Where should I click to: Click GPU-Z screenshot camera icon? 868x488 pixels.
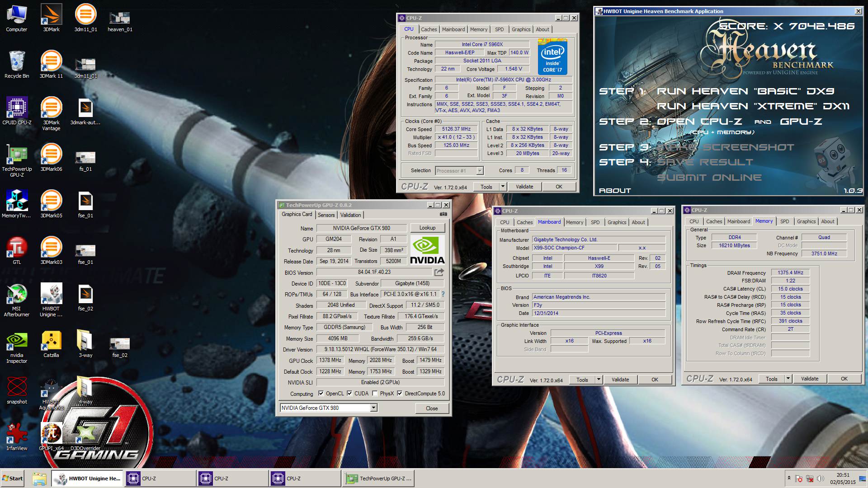[x=443, y=214]
